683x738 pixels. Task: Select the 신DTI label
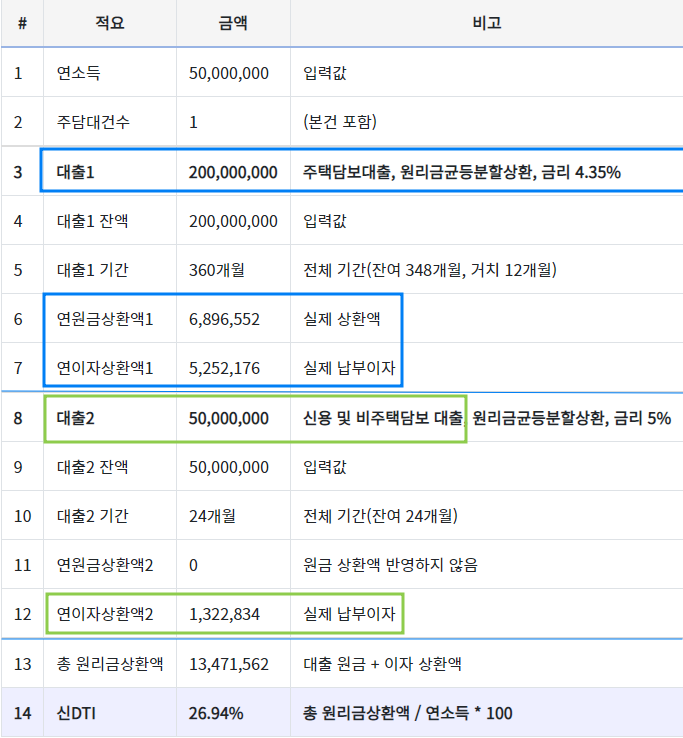pyautogui.click(x=76, y=713)
